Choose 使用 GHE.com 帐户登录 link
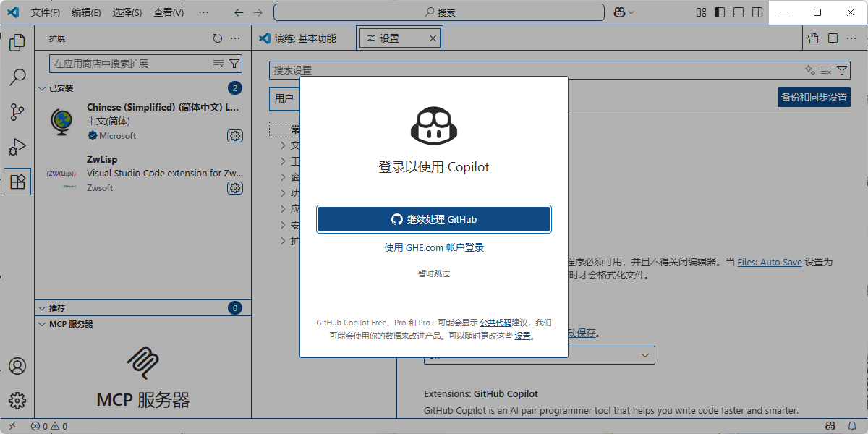This screenshot has height=434, width=868. [x=434, y=247]
